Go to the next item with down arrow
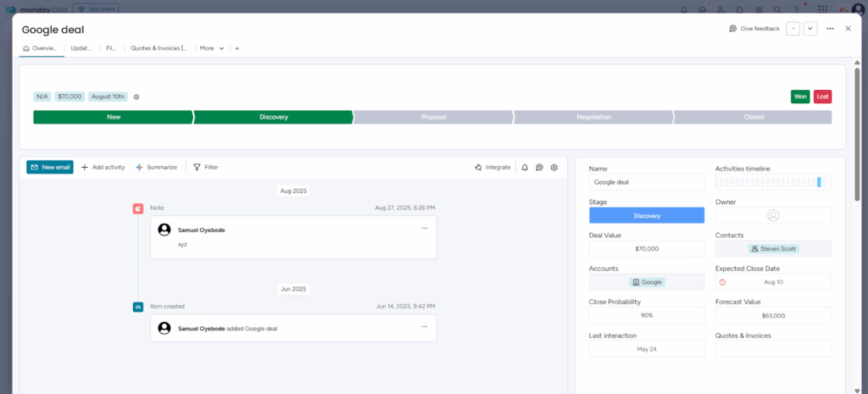 point(810,29)
